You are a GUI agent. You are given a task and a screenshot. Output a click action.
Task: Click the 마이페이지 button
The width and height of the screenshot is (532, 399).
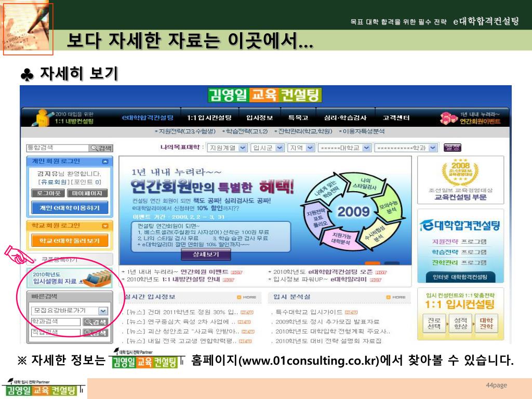[x=87, y=193]
